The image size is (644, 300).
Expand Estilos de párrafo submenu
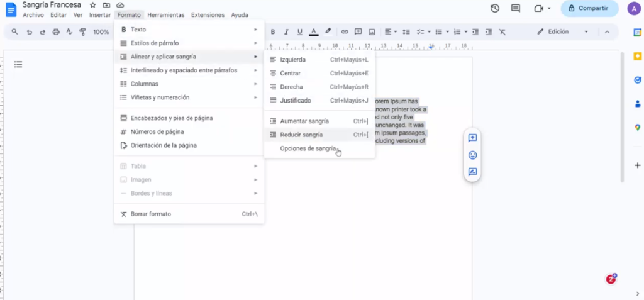[189, 43]
